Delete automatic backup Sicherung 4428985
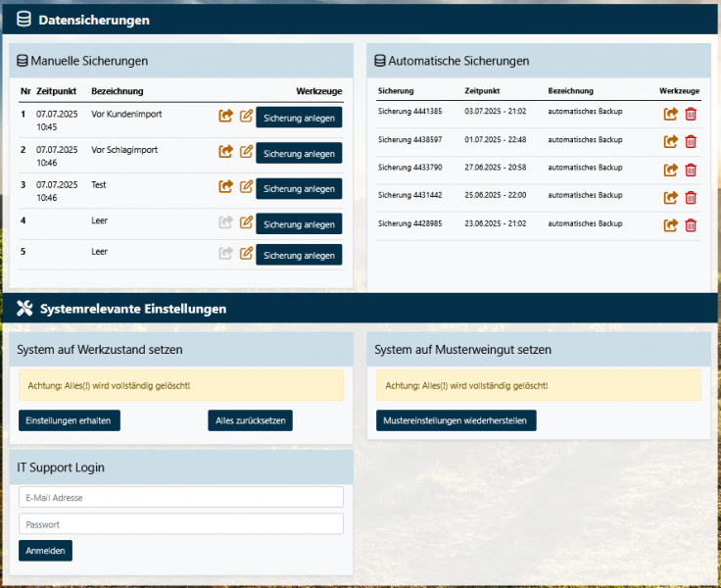The height and width of the screenshot is (588, 721). 691,225
